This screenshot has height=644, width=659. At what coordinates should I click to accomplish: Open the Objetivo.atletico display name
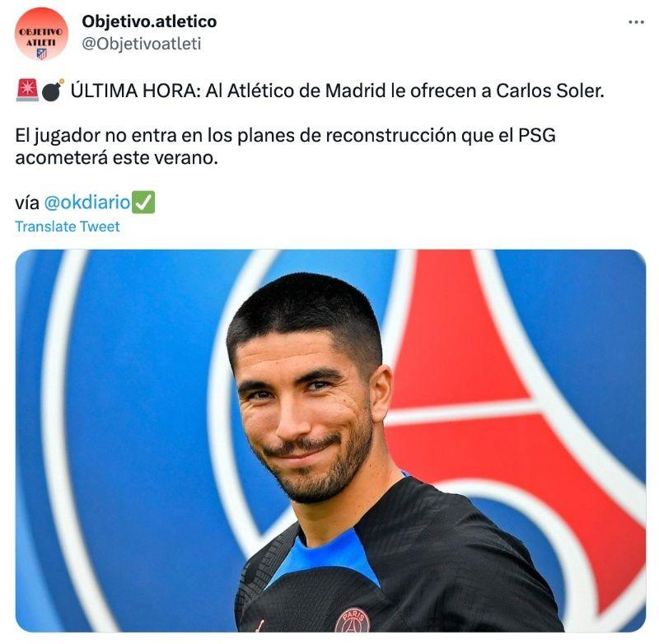coord(149,21)
